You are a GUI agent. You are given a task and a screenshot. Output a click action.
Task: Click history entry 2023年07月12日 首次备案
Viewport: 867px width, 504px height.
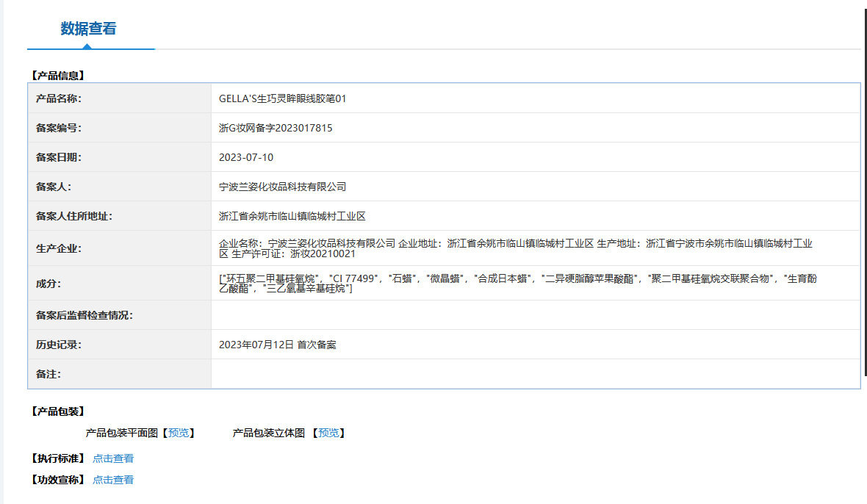click(x=278, y=345)
